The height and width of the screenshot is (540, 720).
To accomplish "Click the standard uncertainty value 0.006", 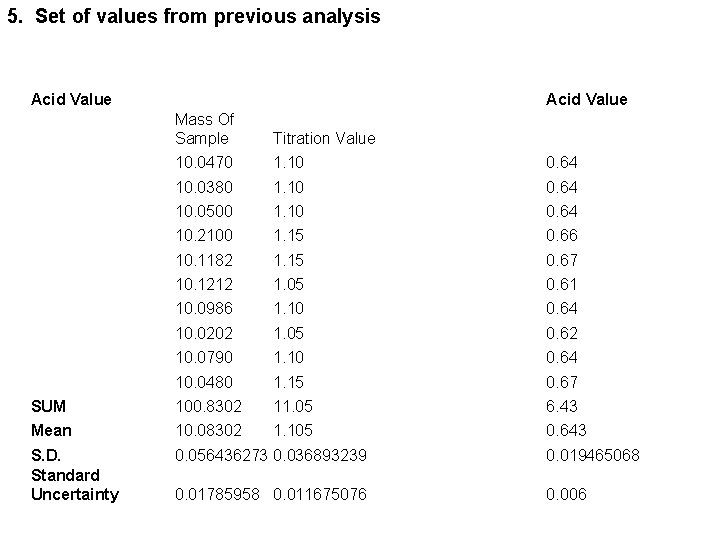I will [x=566, y=494].
